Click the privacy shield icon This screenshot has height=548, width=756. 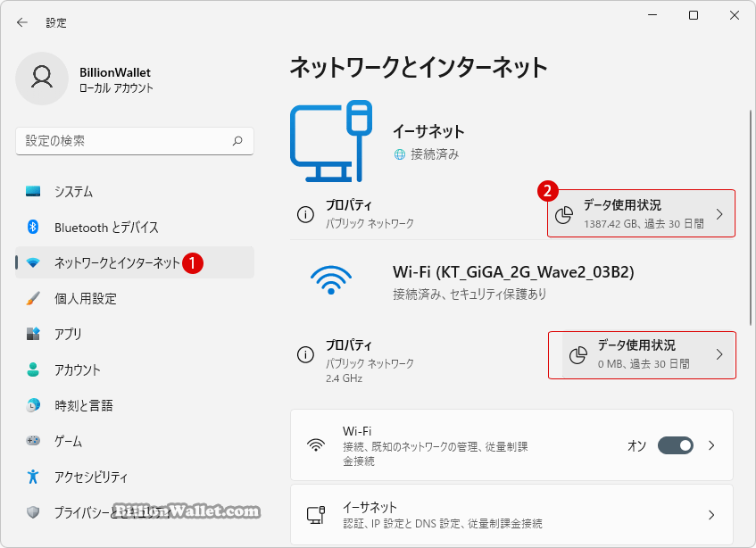33,511
